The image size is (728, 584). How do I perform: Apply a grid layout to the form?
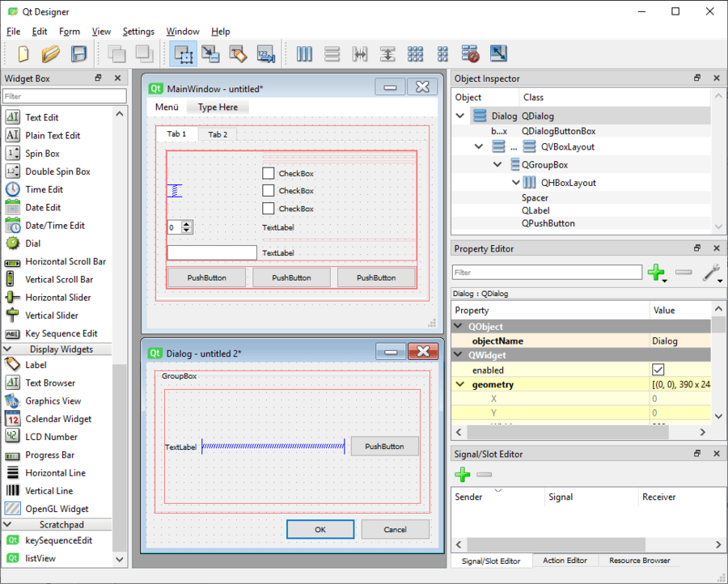[x=415, y=53]
